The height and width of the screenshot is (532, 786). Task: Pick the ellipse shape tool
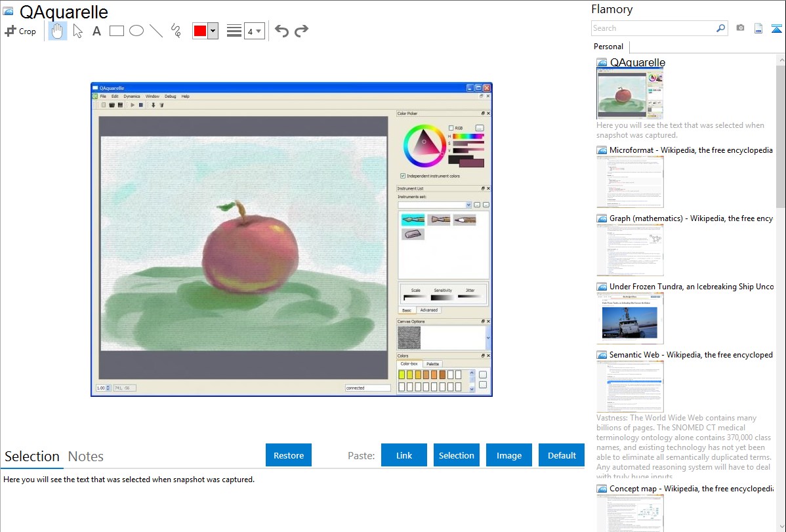(136, 31)
